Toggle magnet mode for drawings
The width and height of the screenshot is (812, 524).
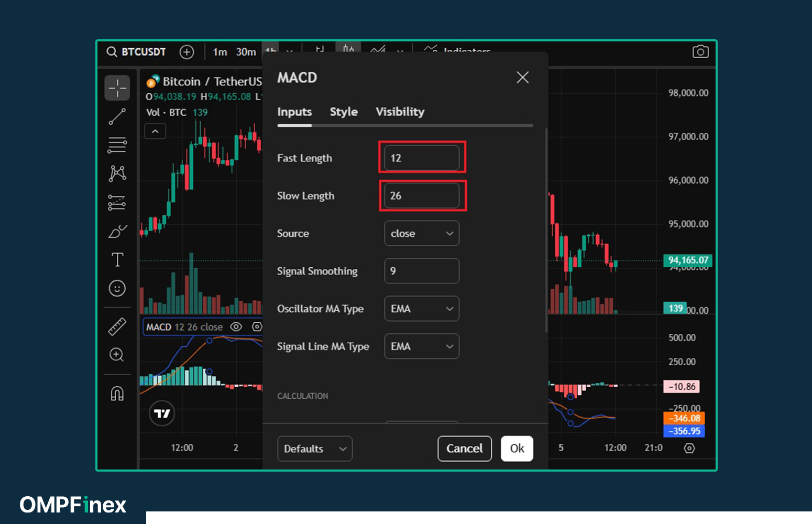click(117, 394)
